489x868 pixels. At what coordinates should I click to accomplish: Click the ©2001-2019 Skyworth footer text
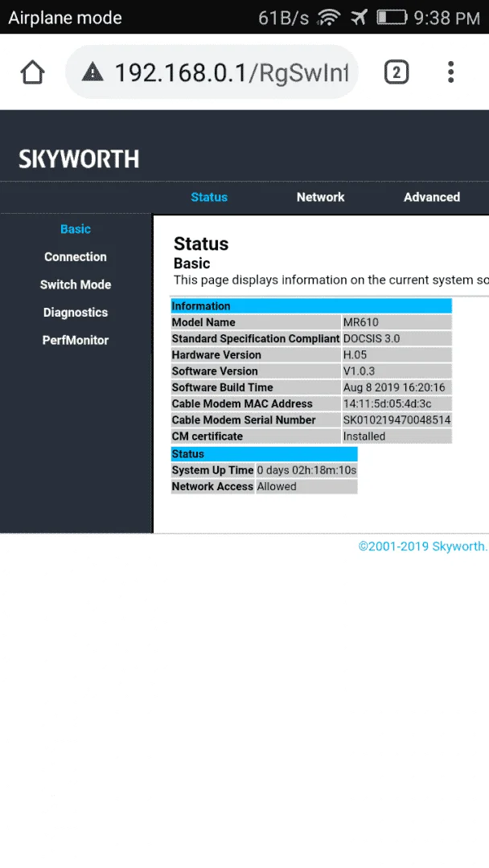(422, 547)
